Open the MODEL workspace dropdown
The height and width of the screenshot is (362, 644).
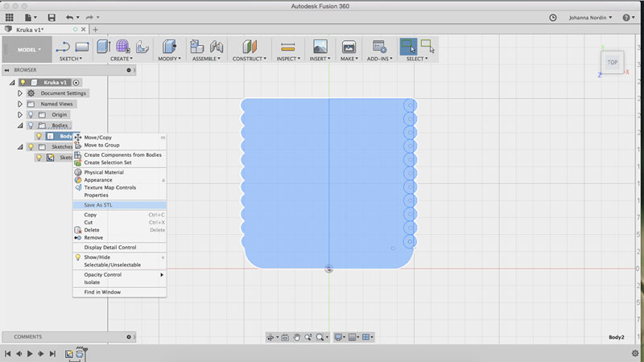coord(29,50)
